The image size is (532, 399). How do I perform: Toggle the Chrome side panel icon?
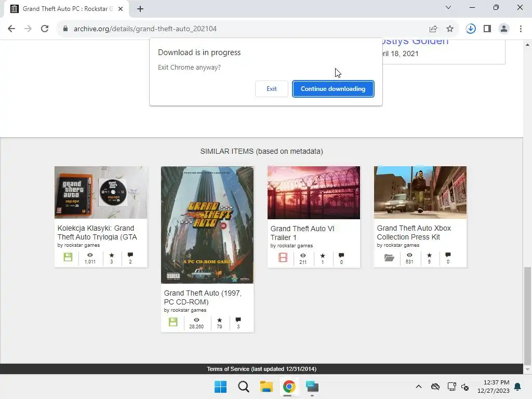click(487, 29)
